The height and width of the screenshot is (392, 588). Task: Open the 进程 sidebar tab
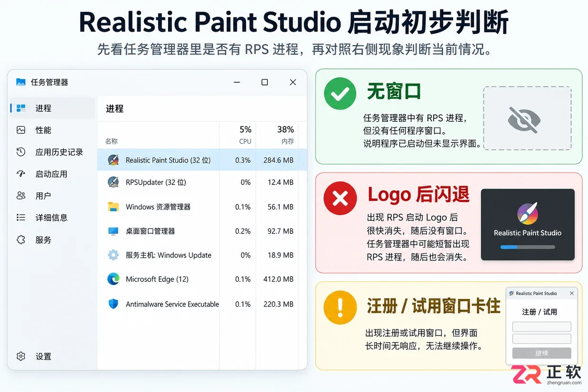point(53,108)
